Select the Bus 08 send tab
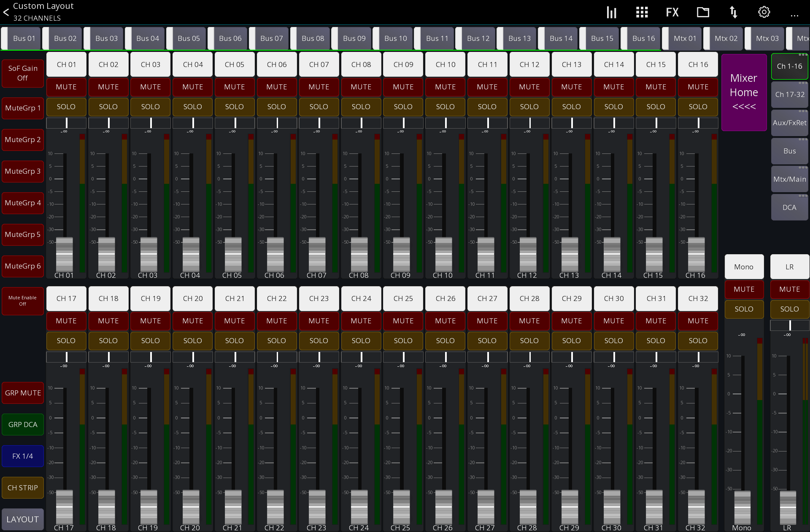The height and width of the screenshot is (532, 810). (310, 38)
